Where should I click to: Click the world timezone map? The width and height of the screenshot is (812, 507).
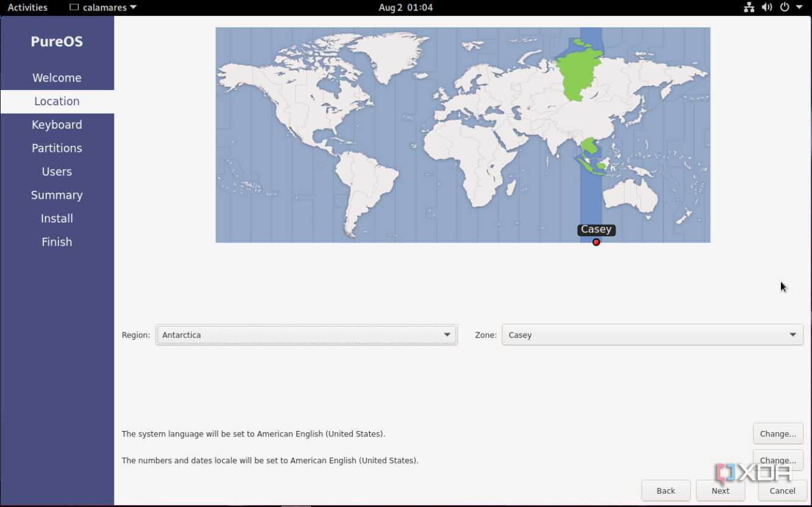(463, 135)
